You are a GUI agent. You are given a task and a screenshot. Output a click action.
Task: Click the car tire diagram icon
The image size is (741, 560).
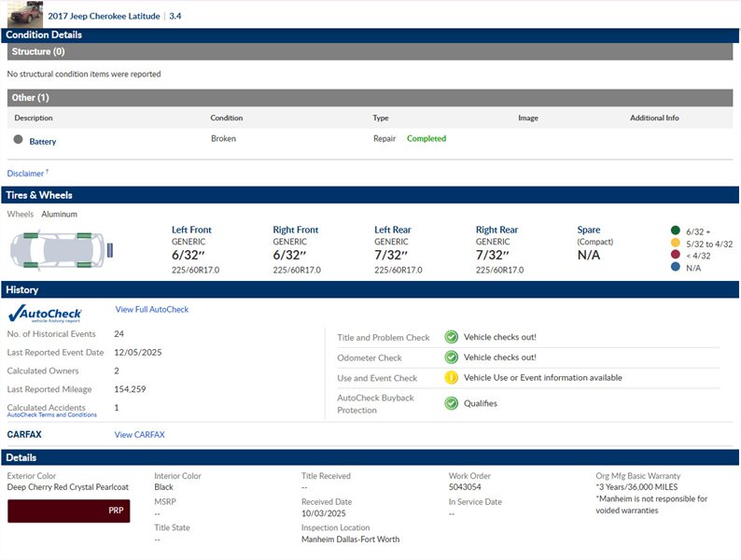61,249
